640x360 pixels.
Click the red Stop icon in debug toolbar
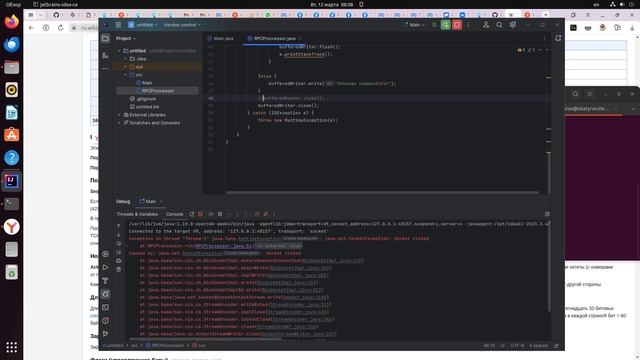click(x=200, y=214)
